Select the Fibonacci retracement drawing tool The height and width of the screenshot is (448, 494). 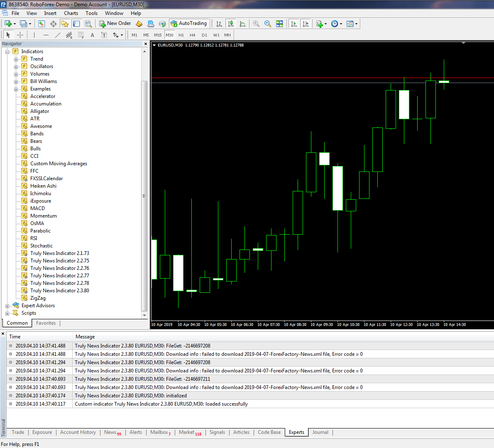81,35
